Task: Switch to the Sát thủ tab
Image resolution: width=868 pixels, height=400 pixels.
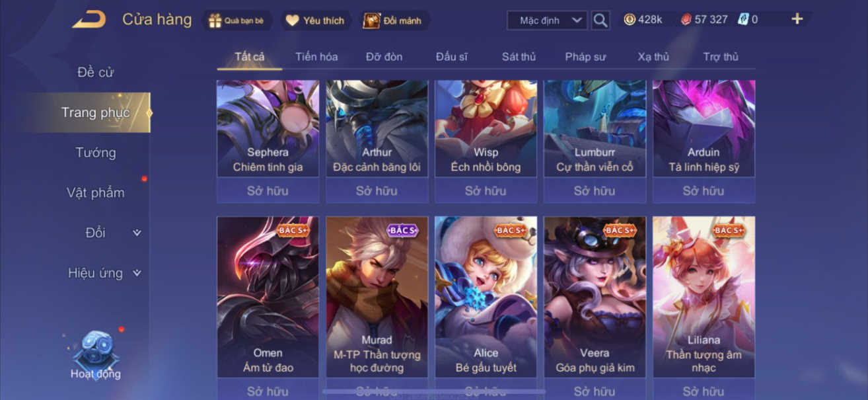Action: pyautogui.click(x=519, y=57)
